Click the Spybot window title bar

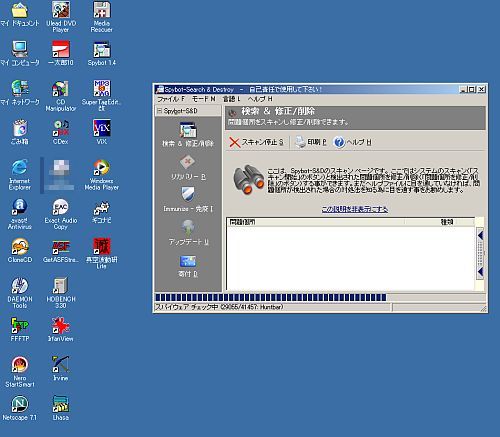coord(307,89)
